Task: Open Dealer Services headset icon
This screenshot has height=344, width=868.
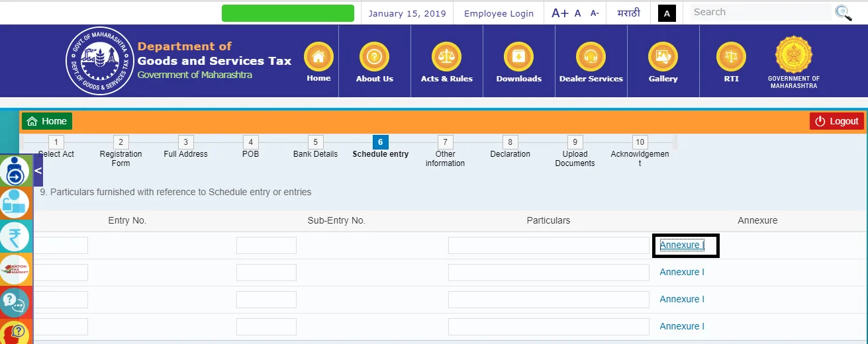Action: coord(591,56)
